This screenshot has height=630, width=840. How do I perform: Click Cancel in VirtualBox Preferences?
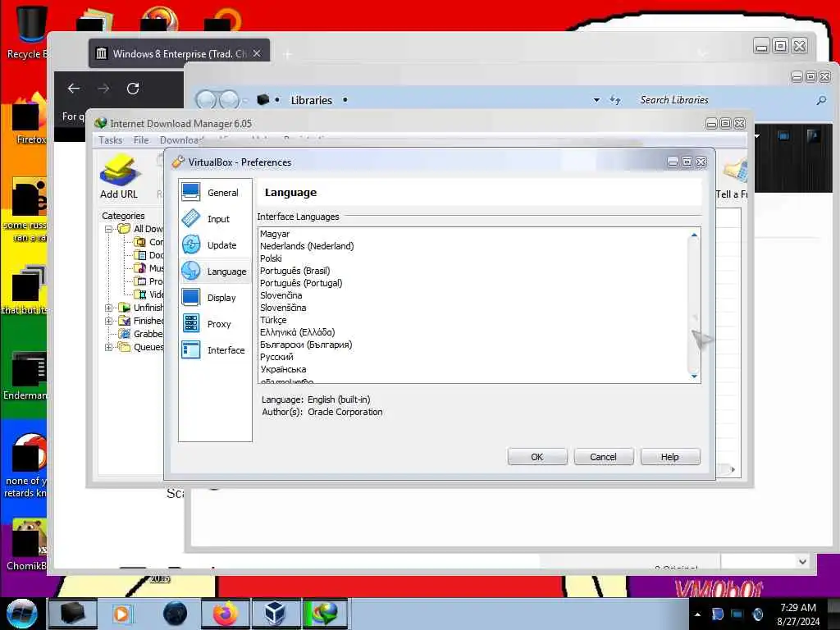coord(603,457)
